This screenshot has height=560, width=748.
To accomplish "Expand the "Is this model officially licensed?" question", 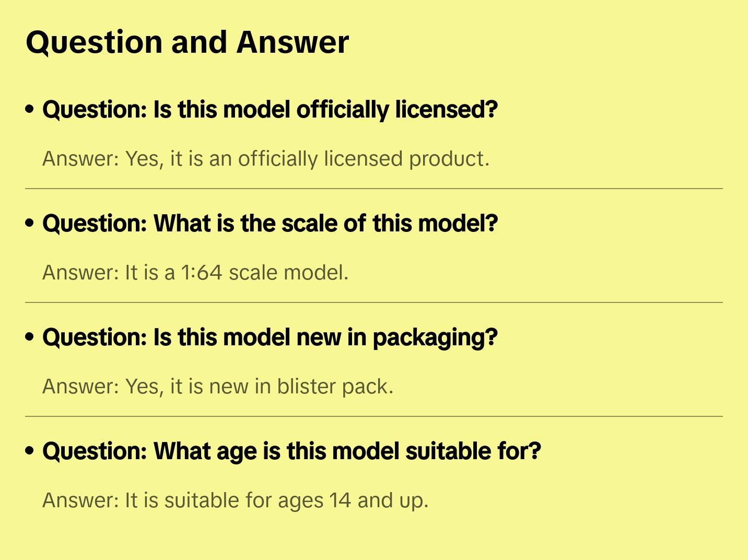I will click(270, 110).
